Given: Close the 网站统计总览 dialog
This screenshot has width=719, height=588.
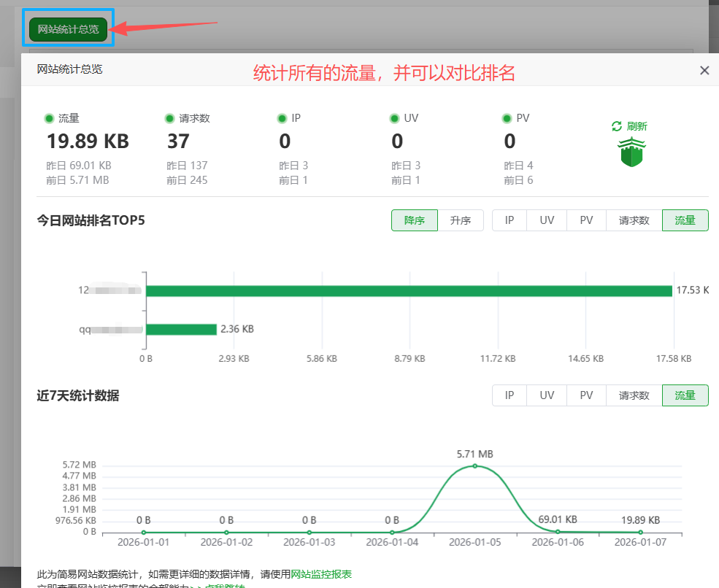Looking at the screenshot, I should (x=704, y=71).
